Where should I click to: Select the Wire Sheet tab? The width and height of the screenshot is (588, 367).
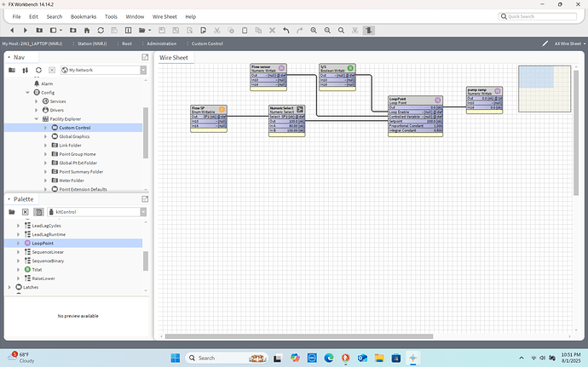(x=174, y=58)
